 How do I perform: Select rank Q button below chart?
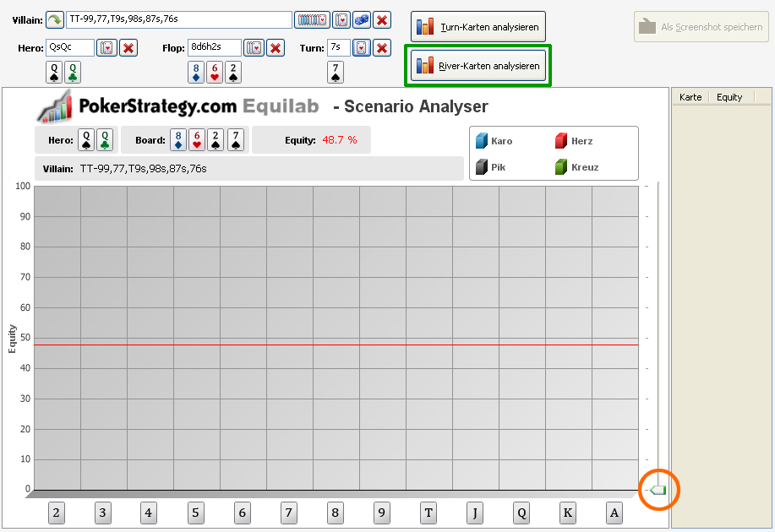coord(521,513)
